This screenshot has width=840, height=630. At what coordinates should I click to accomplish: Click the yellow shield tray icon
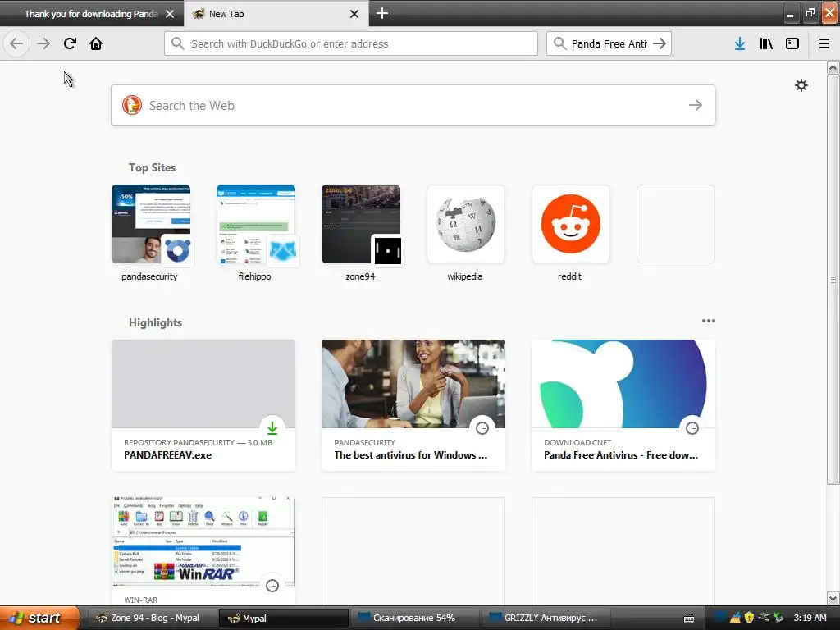point(749,618)
